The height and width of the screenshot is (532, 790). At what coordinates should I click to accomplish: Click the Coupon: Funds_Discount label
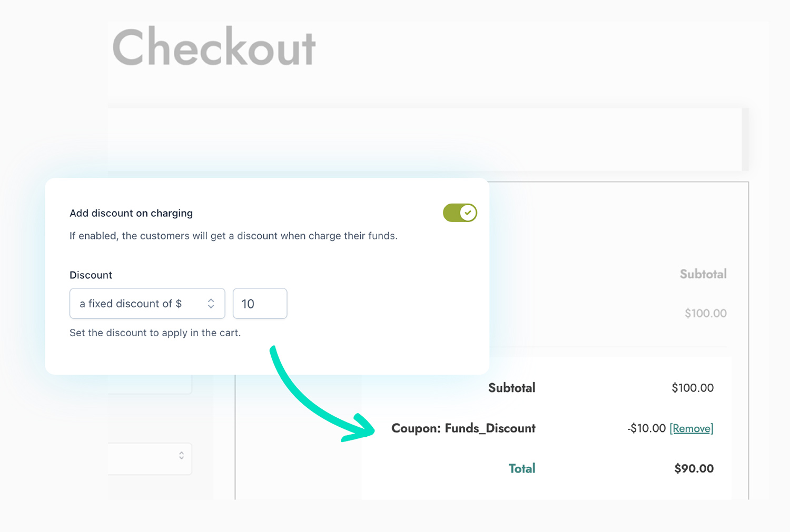463,428
